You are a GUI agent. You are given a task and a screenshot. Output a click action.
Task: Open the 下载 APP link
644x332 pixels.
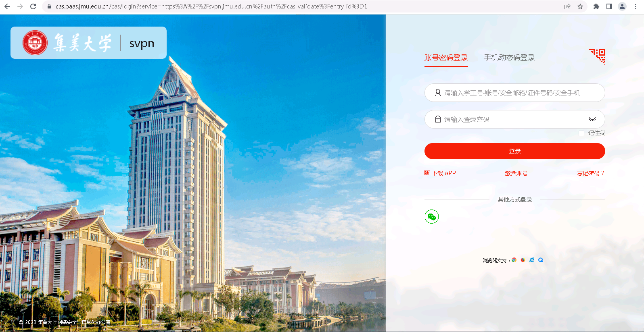pos(440,173)
